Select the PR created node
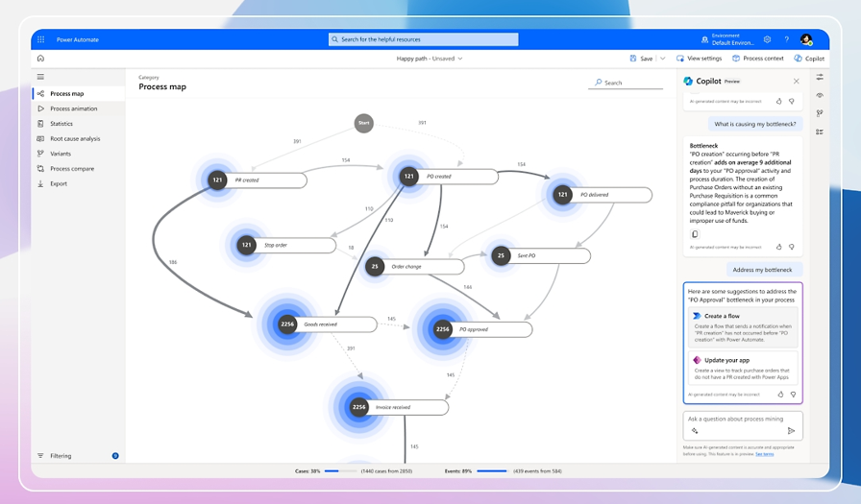The height and width of the screenshot is (504, 861). [x=257, y=180]
